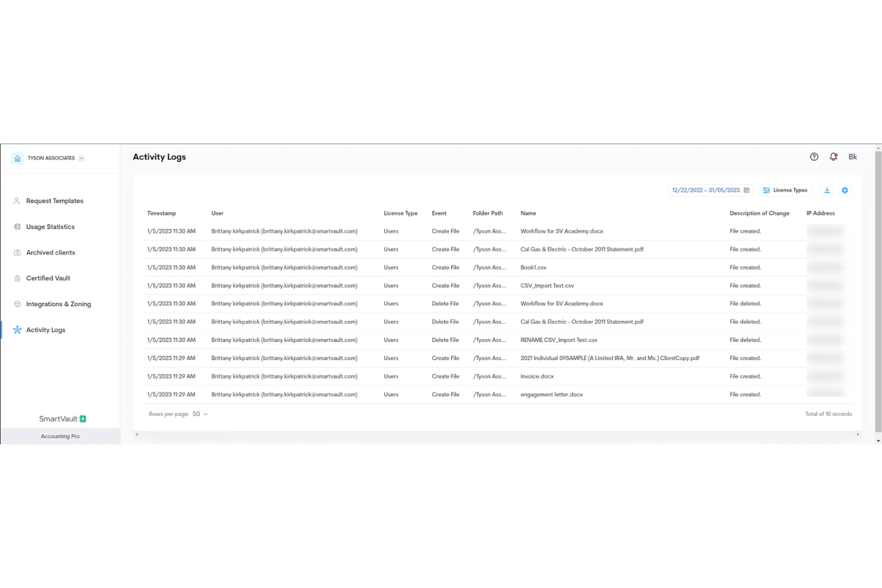
Task: Click the Activity Logs sidebar icon
Action: 17,329
